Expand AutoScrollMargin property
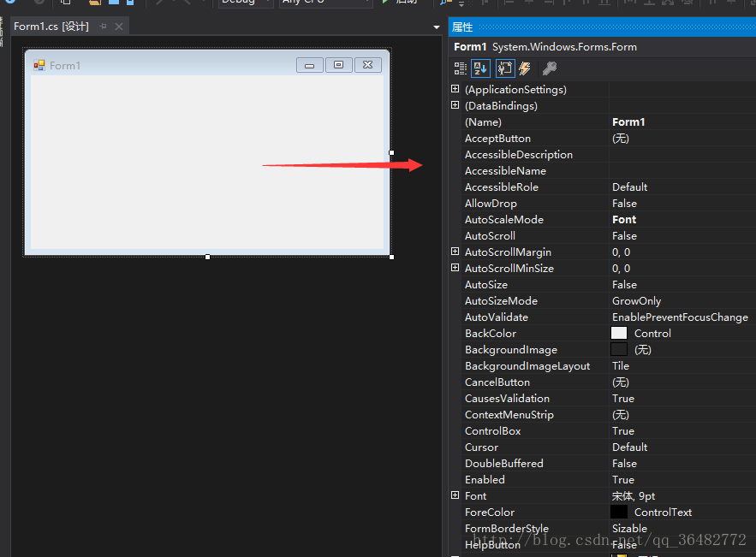This screenshot has height=557, width=756. pos(455,251)
